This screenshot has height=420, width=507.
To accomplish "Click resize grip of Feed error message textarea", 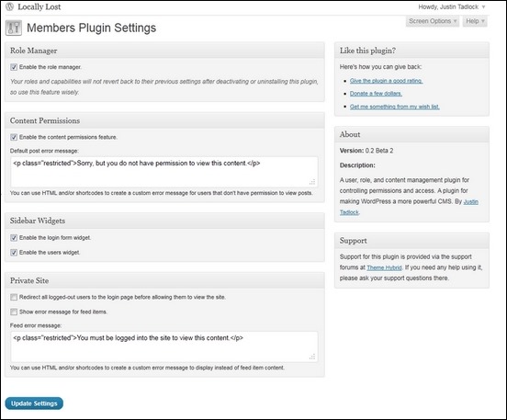I will click(312, 357).
